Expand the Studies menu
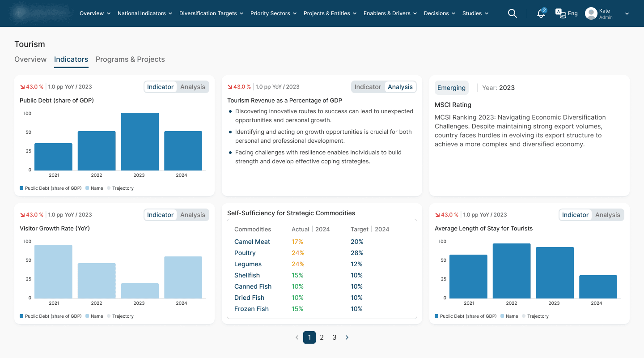 475,13
